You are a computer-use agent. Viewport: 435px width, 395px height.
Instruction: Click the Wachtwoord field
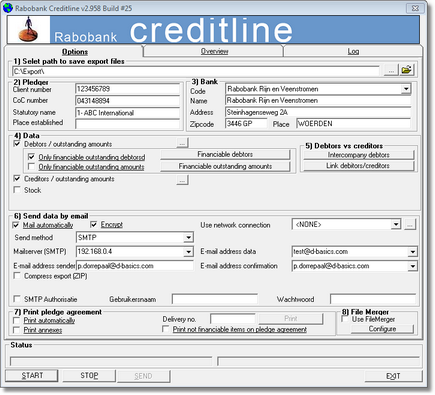point(373,299)
